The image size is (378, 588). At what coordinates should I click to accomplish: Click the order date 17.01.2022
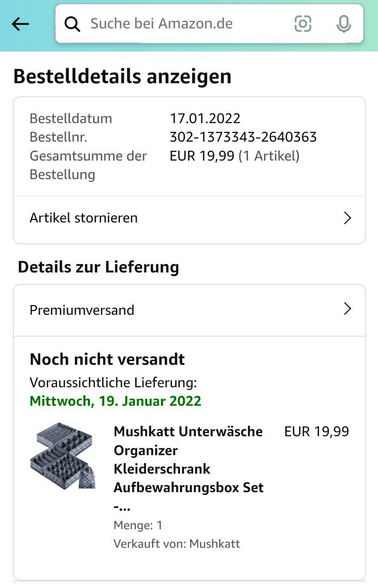coord(205,119)
